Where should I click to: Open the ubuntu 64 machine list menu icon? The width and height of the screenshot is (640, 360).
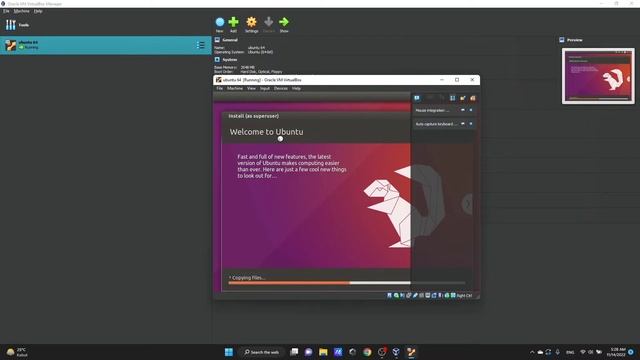200,45
